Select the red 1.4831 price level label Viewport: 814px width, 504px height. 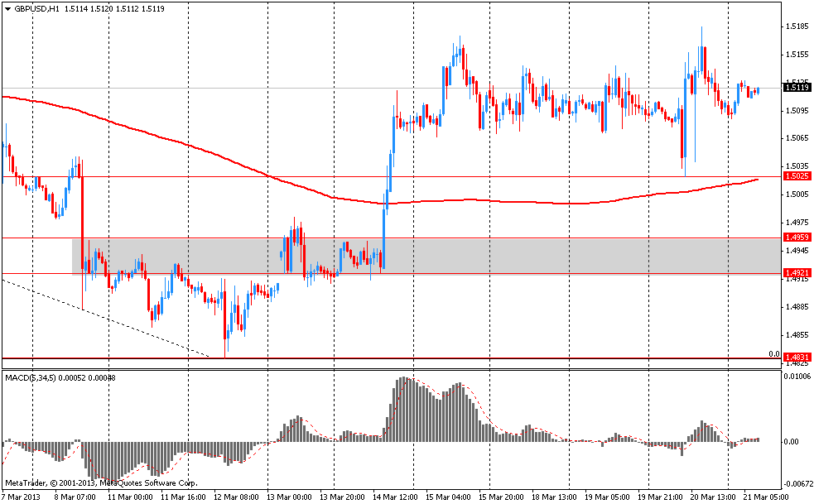[x=797, y=358]
